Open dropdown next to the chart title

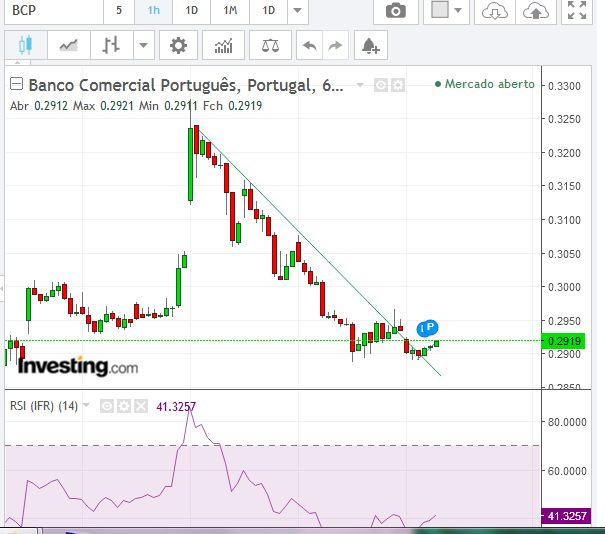[360, 84]
